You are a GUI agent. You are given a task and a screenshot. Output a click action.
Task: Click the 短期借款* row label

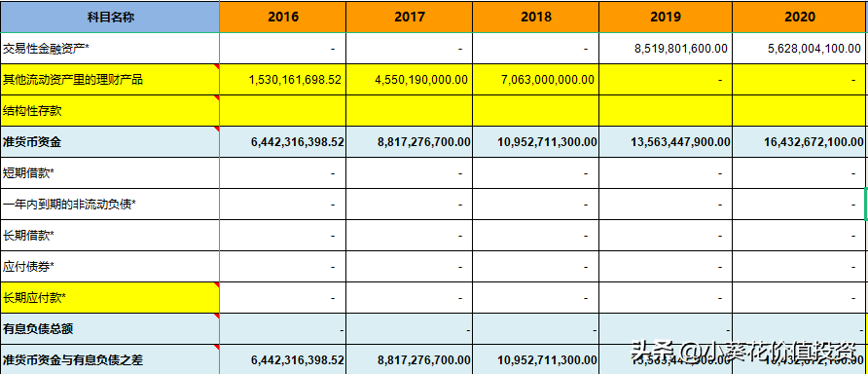tap(29, 173)
